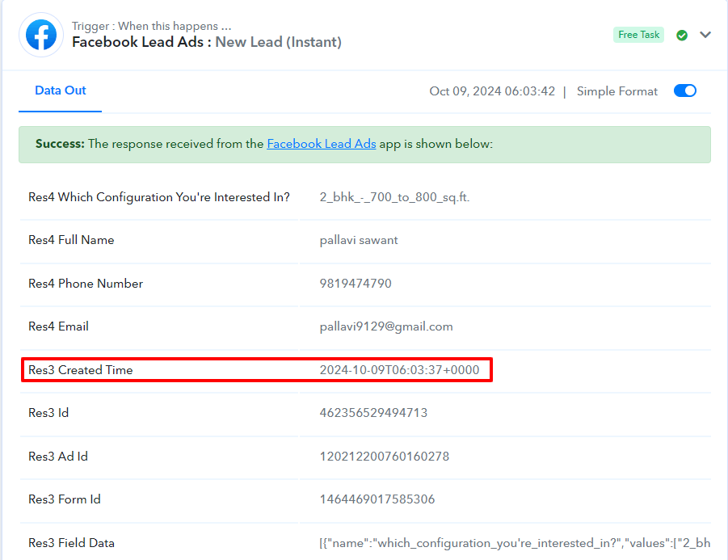The height and width of the screenshot is (560, 728).
Task: Click the Facebook logo icon
Action: 41,35
